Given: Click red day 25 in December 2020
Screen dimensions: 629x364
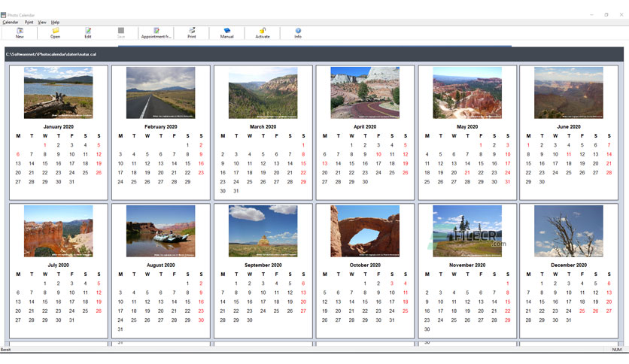Looking at the screenshot, I should coord(582,311).
